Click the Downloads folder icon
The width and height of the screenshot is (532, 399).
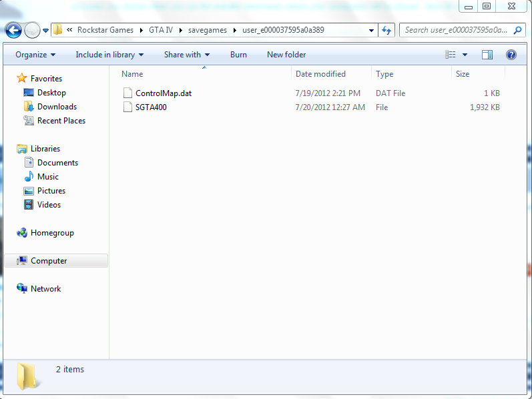[x=29, y=106]
